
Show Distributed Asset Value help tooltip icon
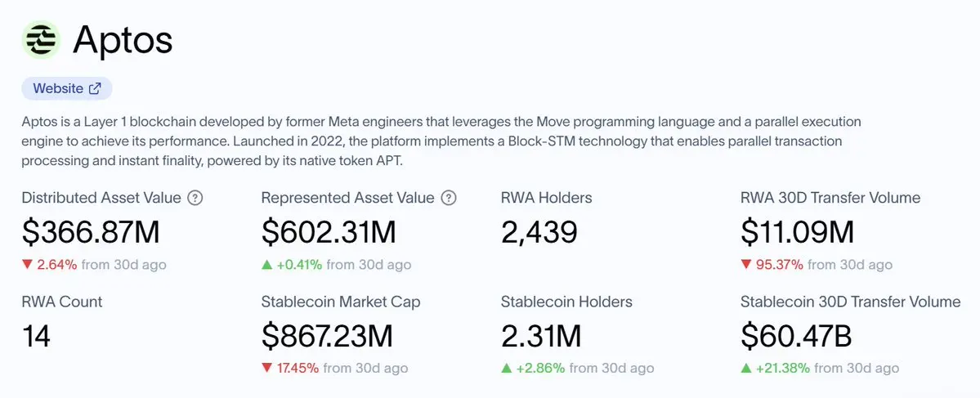coord(195,198)
